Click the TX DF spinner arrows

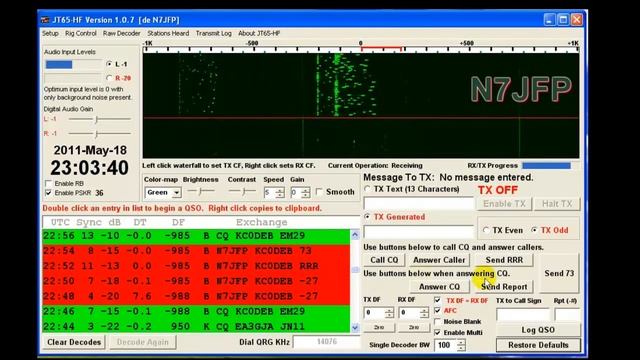point(389,313)
